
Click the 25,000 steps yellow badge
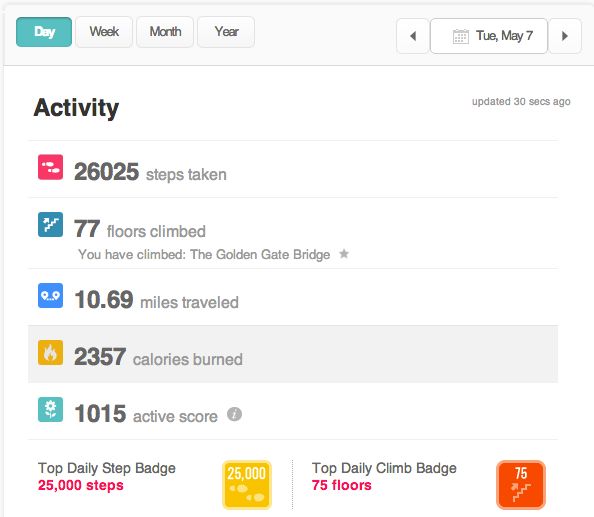pyautogui.click(x=247, y=485)
